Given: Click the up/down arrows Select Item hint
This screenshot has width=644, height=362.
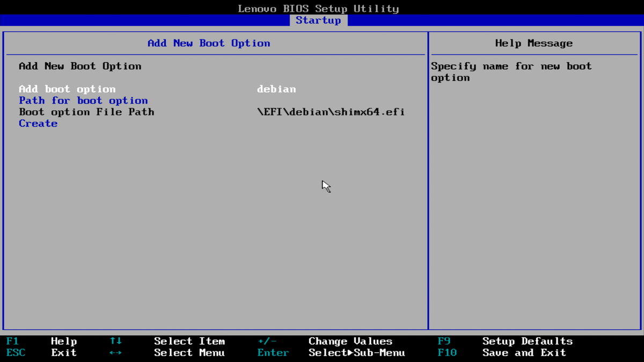Looking at the screenshot, I should pyautogui.click(x=167, y=341).
